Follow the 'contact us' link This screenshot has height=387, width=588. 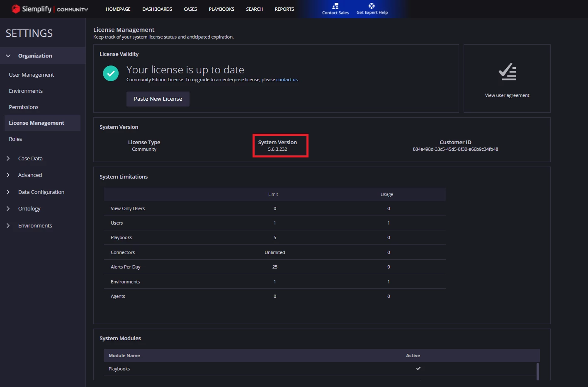(287, 80)
